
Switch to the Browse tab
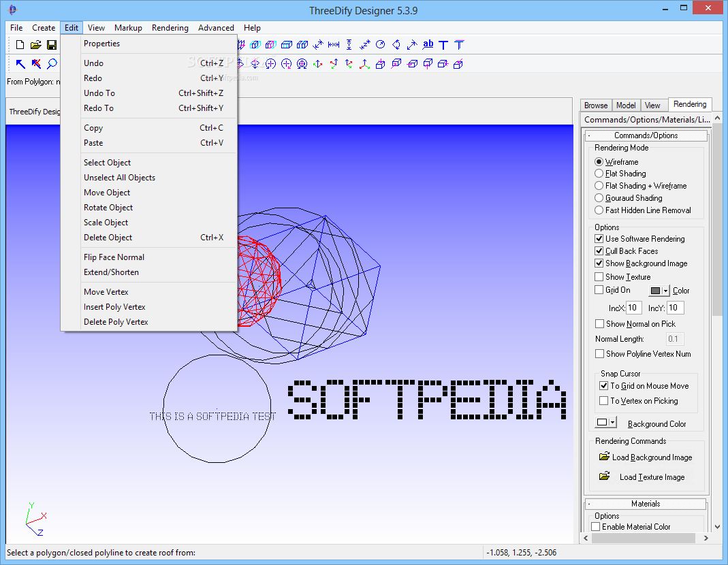tap(596, 105)
